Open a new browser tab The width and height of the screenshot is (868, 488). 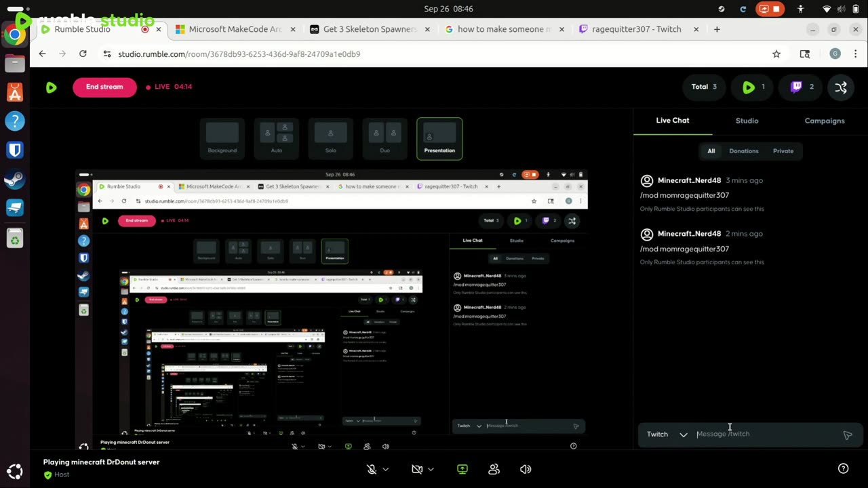717,29
